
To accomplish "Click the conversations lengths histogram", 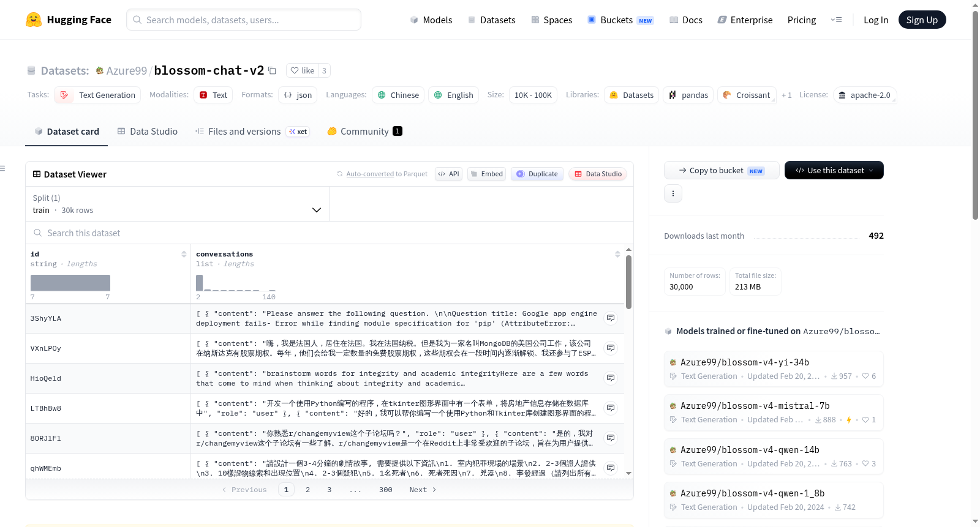I will tap(236, 283).
